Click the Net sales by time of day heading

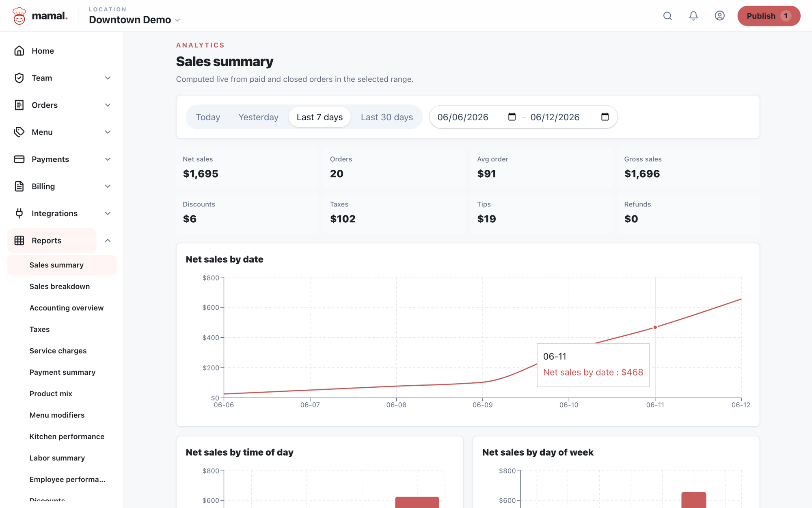click(x=240, y=452)
